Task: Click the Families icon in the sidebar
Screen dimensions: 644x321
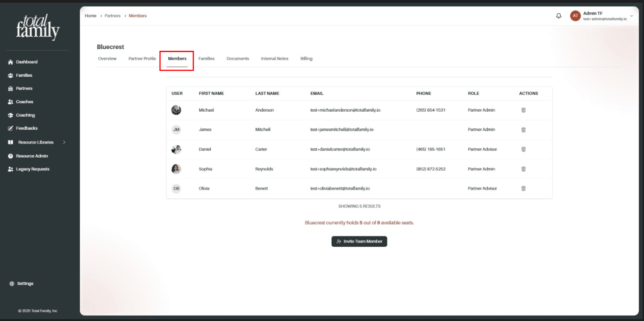Action: click(x=11, y=75)
